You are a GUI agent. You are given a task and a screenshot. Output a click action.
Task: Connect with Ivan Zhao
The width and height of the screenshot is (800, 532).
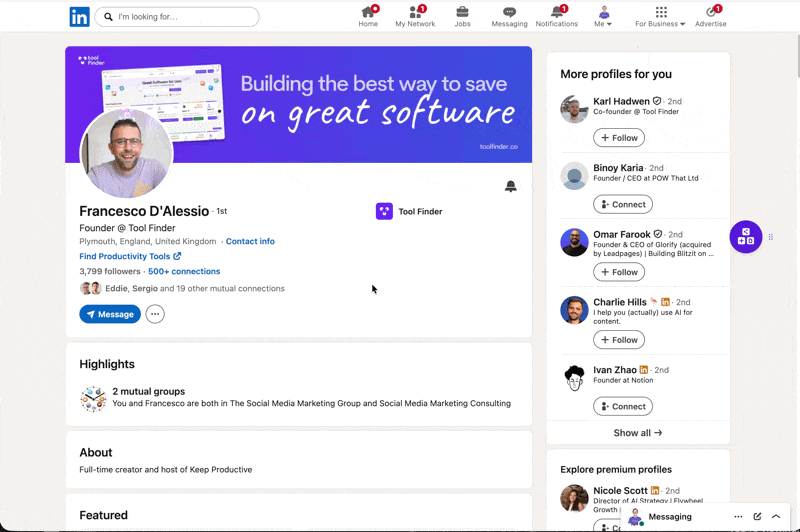pyautogui.click(x=623, y=407)
